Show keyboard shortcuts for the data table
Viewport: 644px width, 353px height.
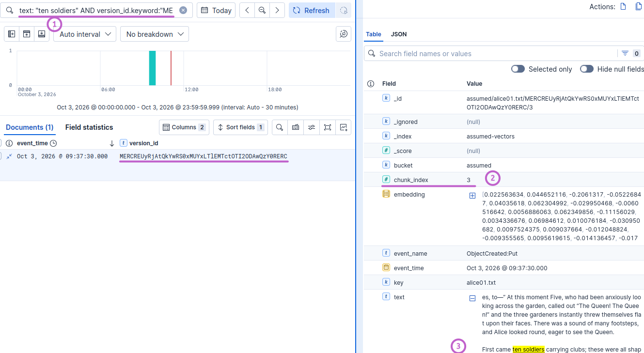tap(296, 127)
